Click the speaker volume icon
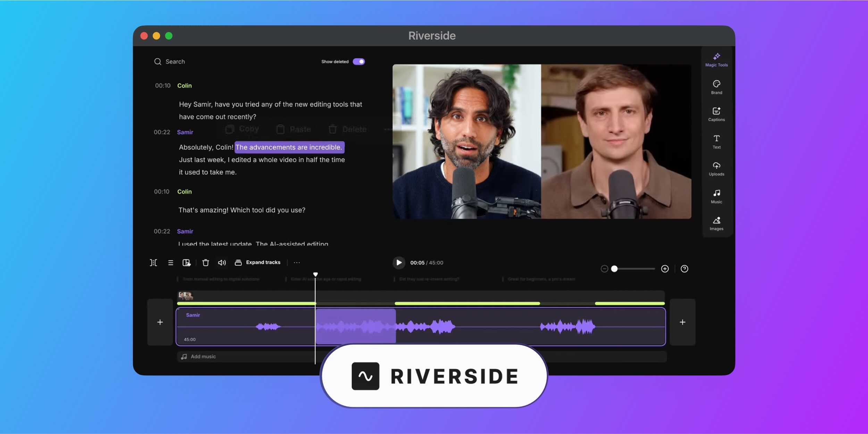 coord(222,263)
